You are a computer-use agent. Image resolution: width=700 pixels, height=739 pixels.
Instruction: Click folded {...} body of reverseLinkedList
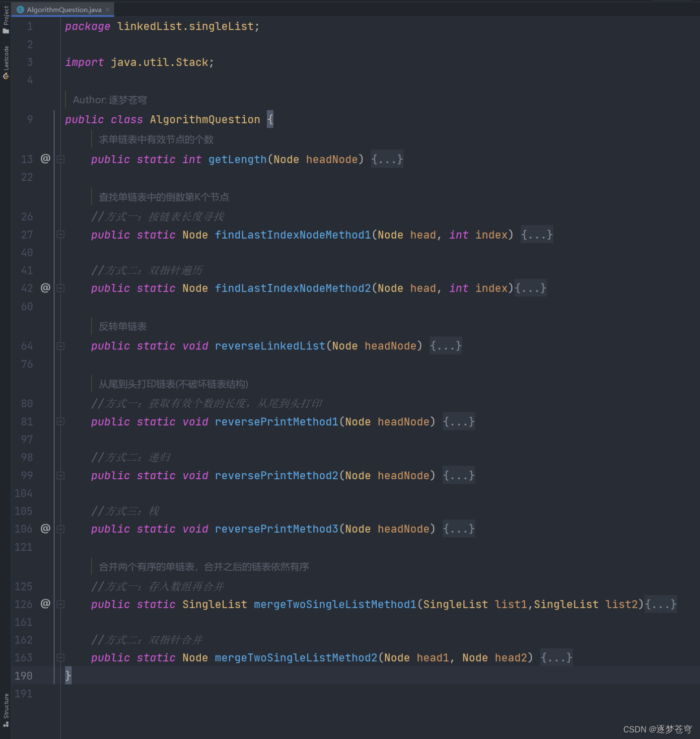pos(446,346)
